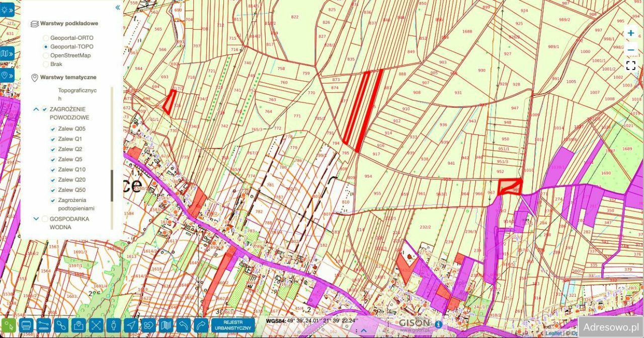The height and width of the screenshot is (338, 644).
Task: Click the undo back arrow
Action: click(184, 326)
